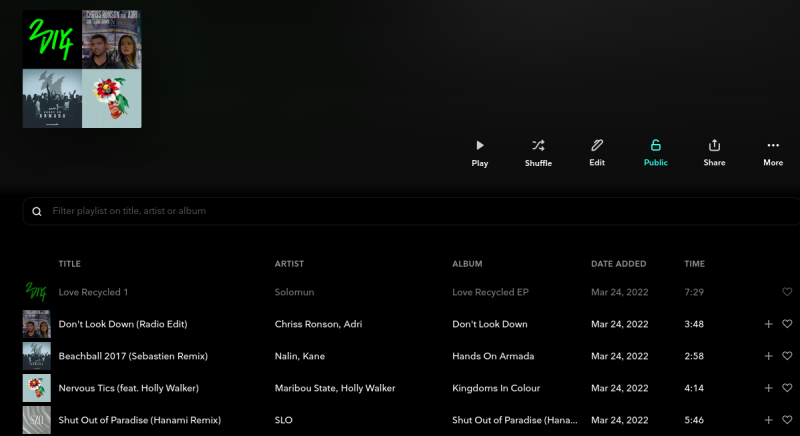The image size is (800, 436).
Task: Select the track title Love Recycled 1
Action: pyautogui.click(x=93, y=292)
